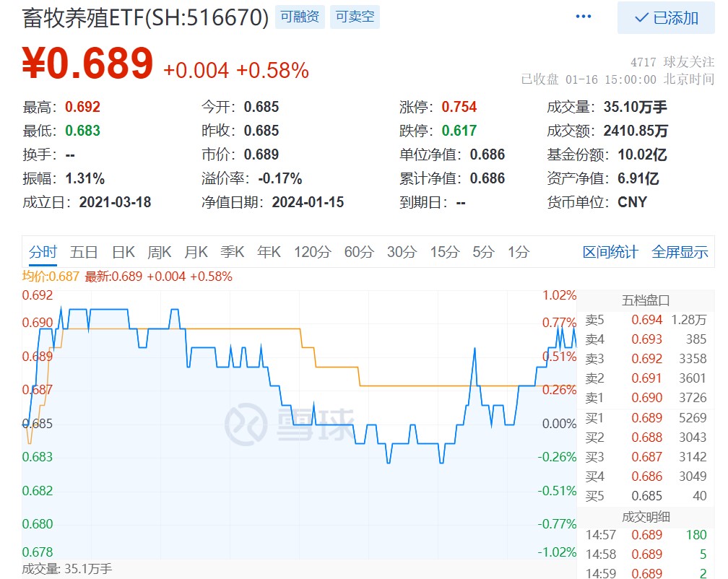Click the 净值日期 2024-01-15
728x579 pixels.
pos(308,202)
